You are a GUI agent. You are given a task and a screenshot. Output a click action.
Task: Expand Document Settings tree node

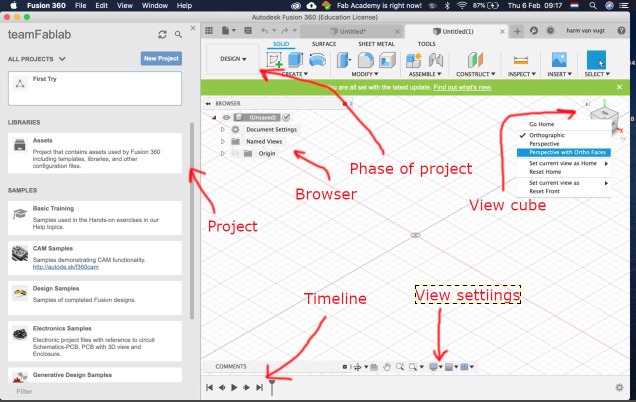[x=222, y=130]
